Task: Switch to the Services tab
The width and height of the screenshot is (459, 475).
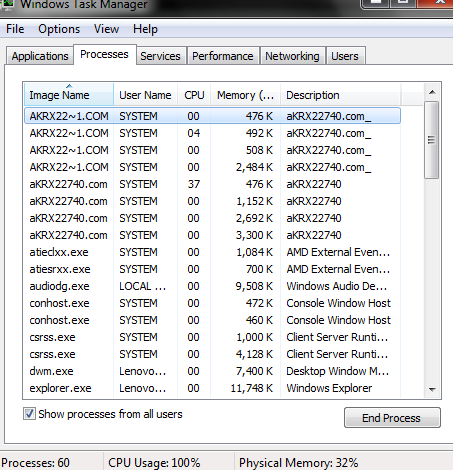Action: (160, 56)
